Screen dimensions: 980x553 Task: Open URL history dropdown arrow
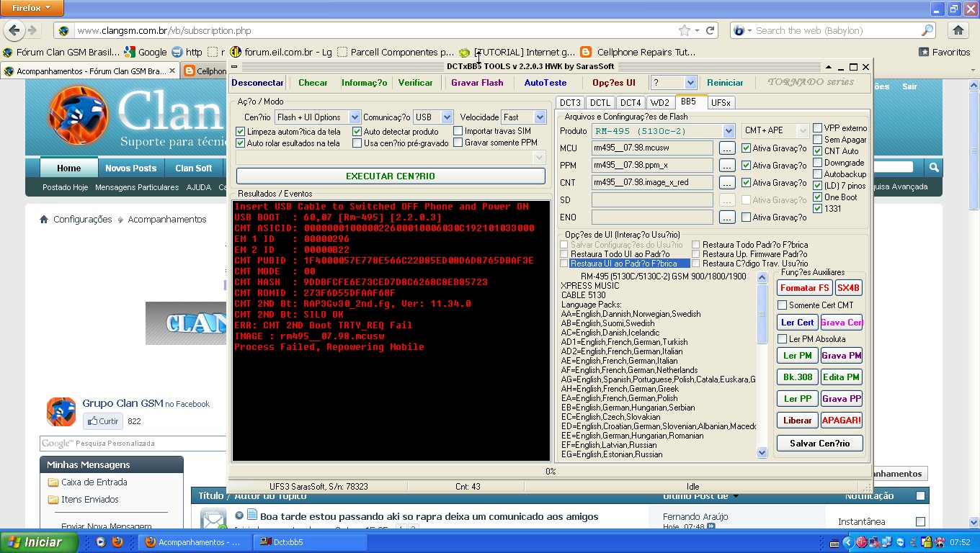click(697, 31)
